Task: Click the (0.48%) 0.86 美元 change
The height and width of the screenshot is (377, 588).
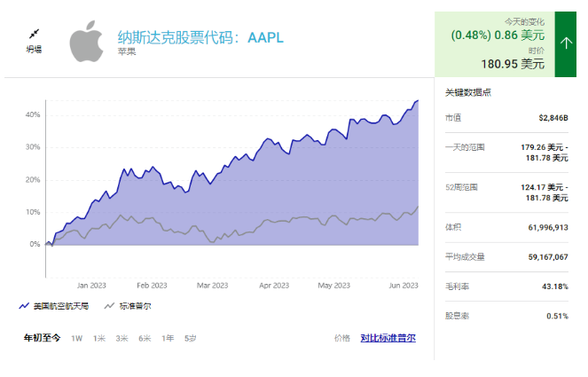Action: pos(498,35)
